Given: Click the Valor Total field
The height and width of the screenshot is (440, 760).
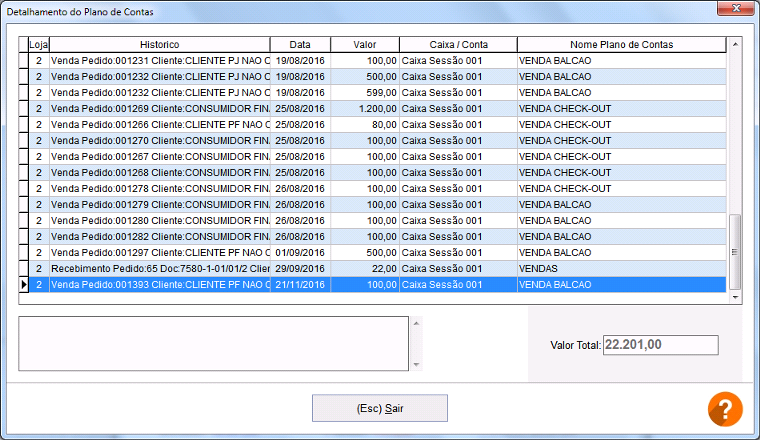Looking at the screenshot, I should (x=661, y=345).
